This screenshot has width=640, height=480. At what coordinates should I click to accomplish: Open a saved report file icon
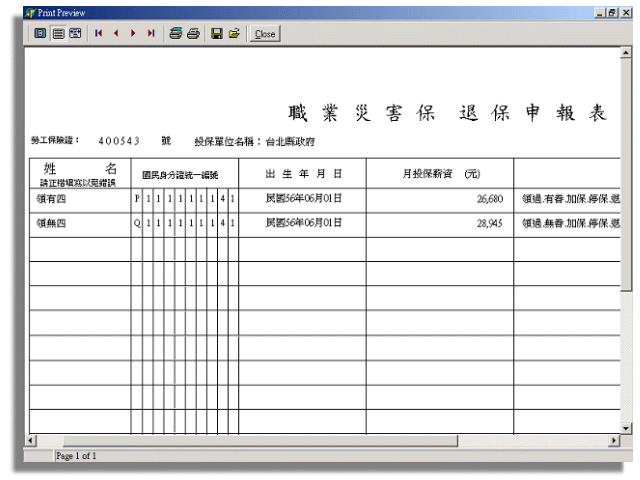[x=234, y=33]
